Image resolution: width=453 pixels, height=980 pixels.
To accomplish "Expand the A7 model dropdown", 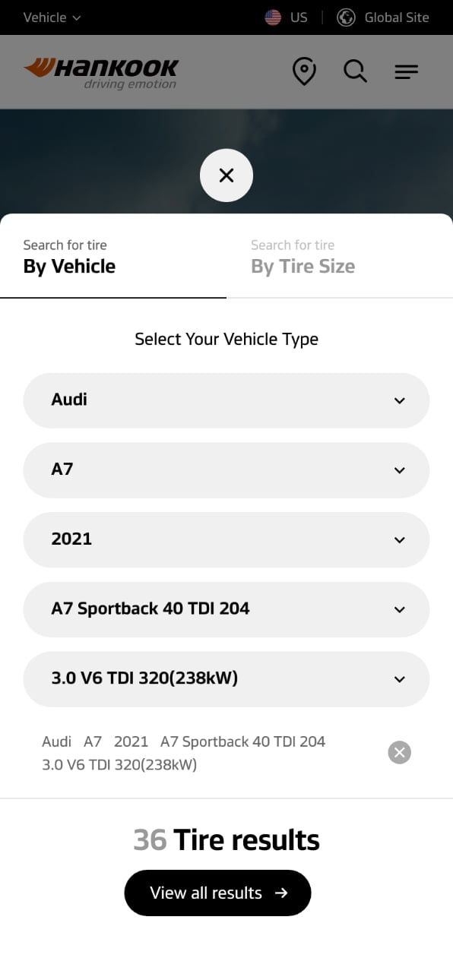I will (x=226, y=470).
